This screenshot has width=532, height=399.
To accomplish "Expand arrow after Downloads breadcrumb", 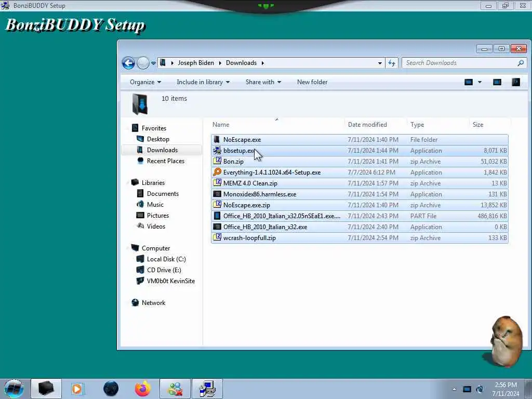I will 262,63.
